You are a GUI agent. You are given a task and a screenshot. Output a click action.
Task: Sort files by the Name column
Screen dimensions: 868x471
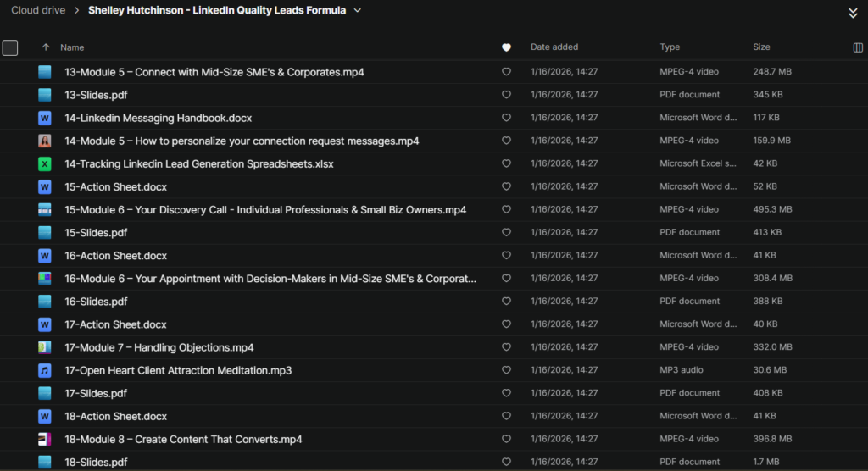pyautogui.click(x=72, y=47)
